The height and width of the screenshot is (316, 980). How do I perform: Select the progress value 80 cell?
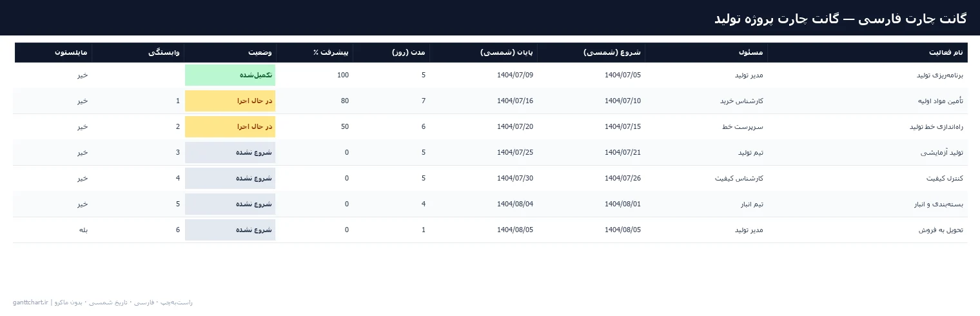pyautogui.click(x=315, y=101)
